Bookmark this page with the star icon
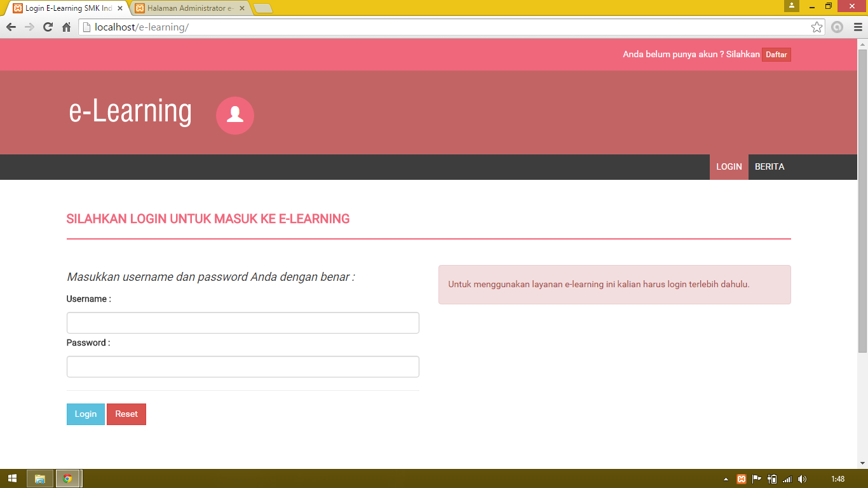Image resolution: width=868 pixels, height=488 pixels. 817,27
